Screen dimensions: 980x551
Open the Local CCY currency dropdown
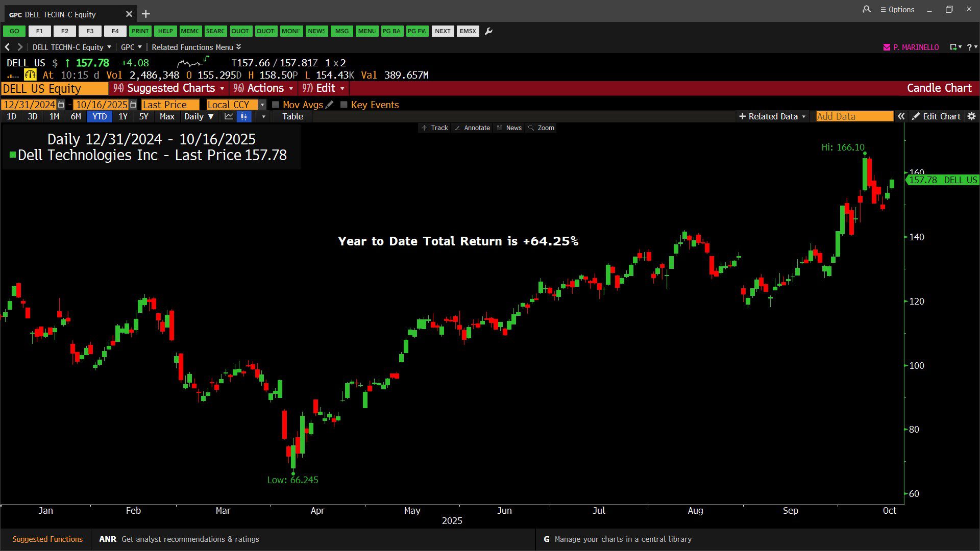click(x=262, y=105)
